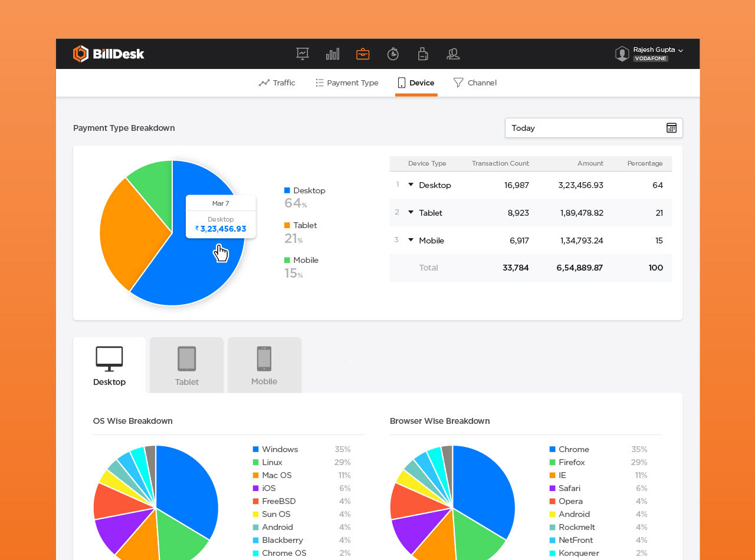The image size is (755, 560).
Task: Click the calendar icon in date field
Action: 671,128
